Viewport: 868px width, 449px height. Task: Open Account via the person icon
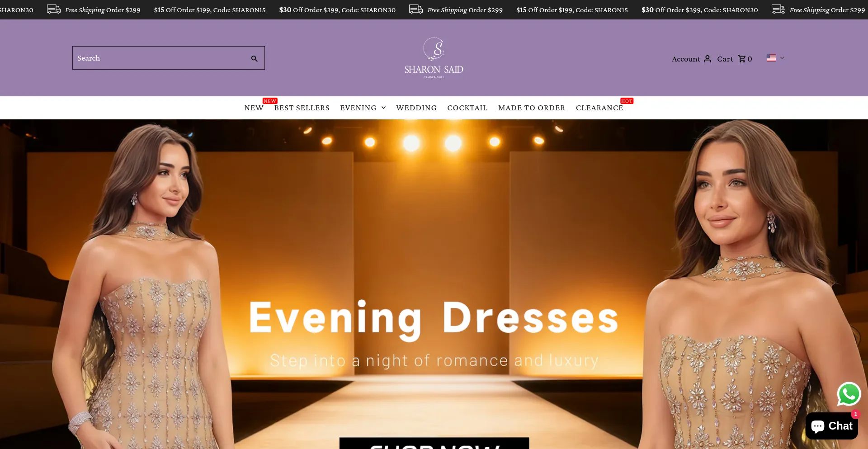point(706,59)
